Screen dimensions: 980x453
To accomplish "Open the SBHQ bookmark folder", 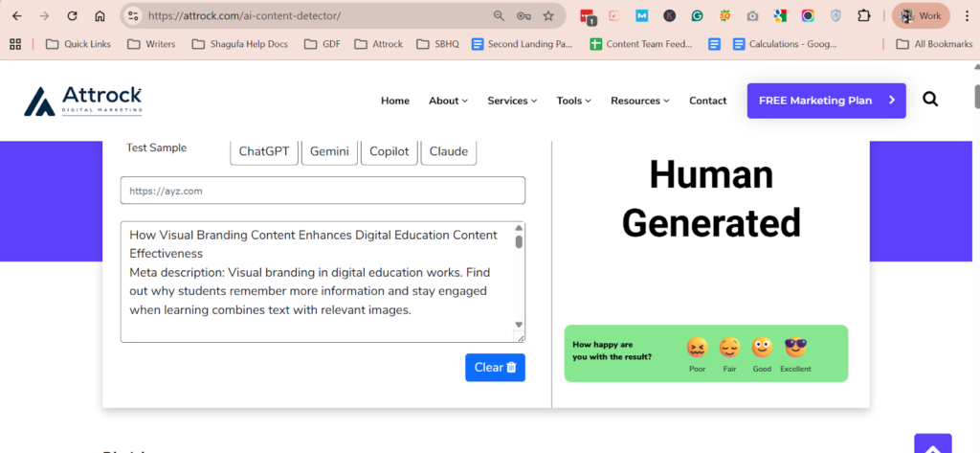I will 437,44.
